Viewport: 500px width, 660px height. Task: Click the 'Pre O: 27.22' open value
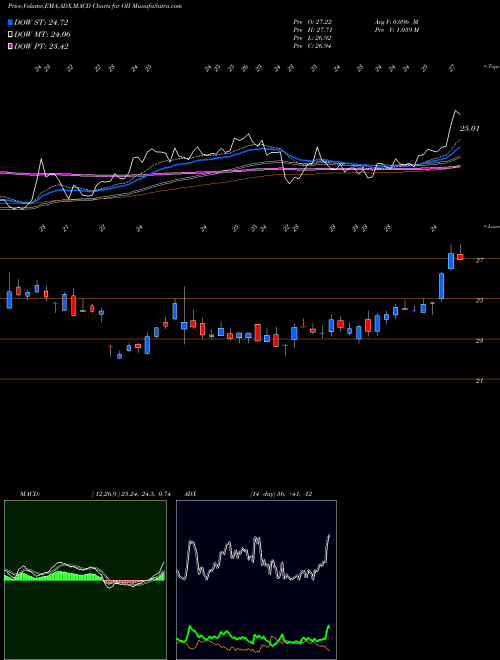point(313,21)
